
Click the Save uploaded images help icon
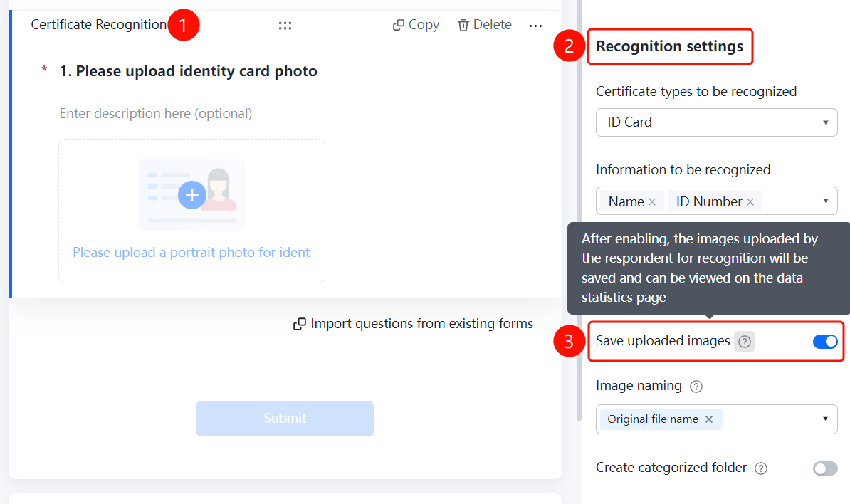coord(745,342)
